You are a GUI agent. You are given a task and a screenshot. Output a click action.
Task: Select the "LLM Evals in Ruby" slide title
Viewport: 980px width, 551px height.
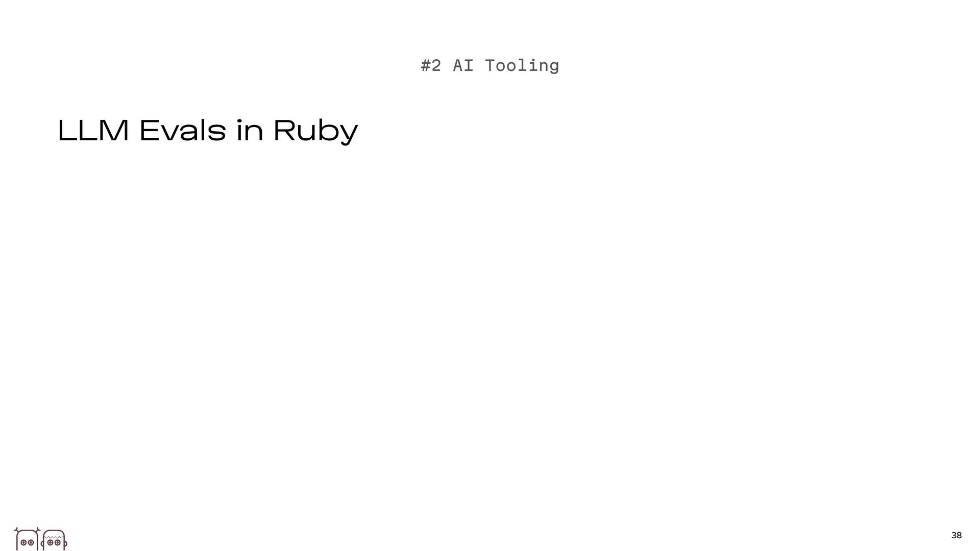(207, 131)
